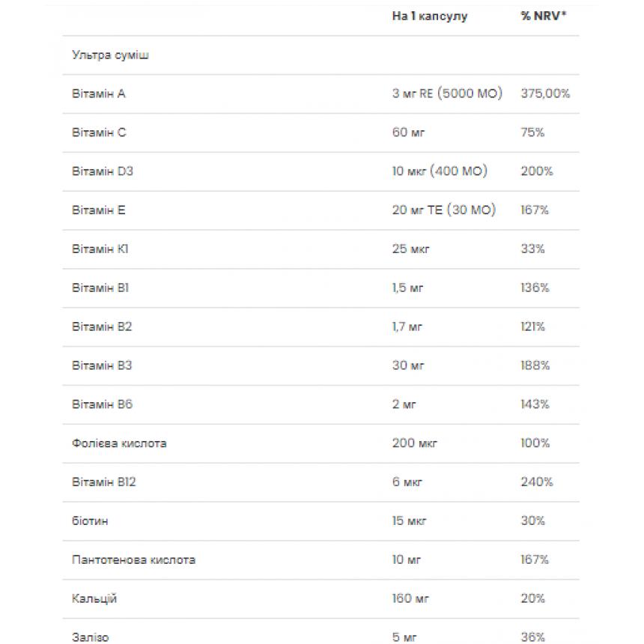644x644 pixels.
Task: Select the 'Ультра суміш' row label
Action: [110, 55]
